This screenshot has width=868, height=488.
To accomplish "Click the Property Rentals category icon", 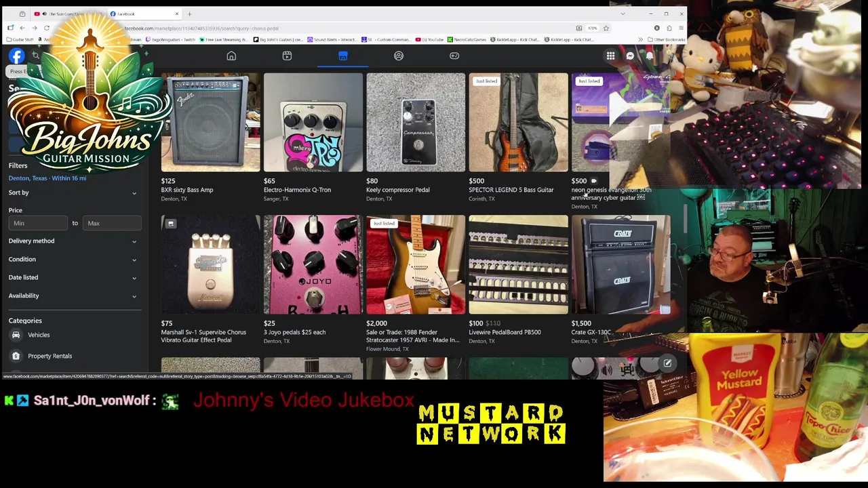I will point(16,356).
